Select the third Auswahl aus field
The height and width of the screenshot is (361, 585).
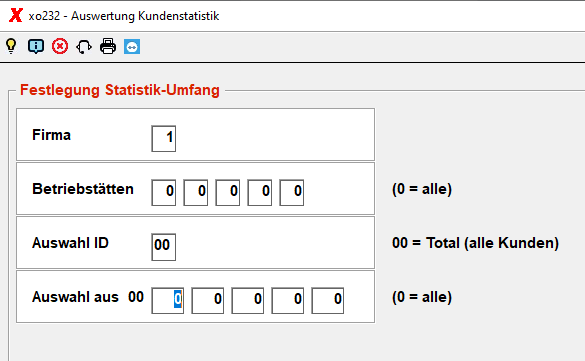point(248,301)
